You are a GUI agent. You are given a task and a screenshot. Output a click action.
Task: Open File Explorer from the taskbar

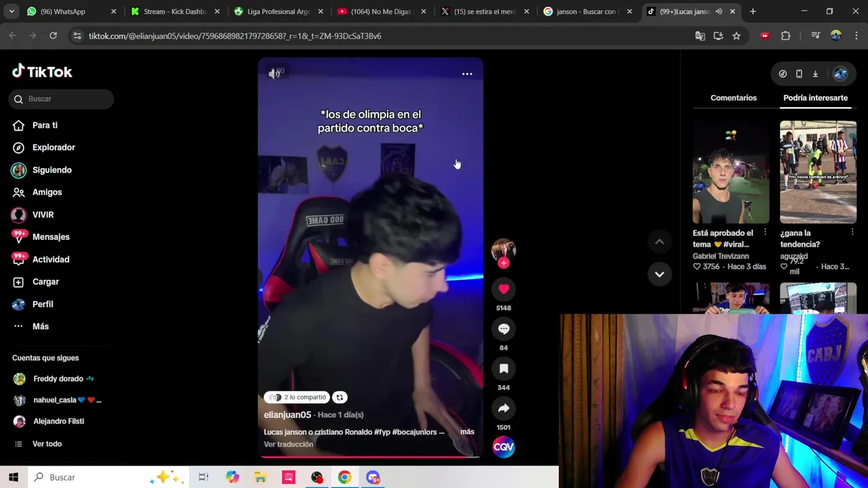coord(260,477)
